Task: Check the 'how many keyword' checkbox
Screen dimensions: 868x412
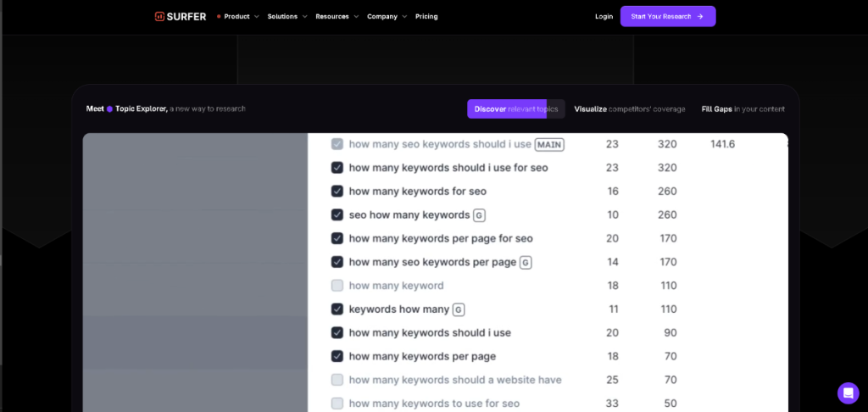Action: [x=337, y=286]
